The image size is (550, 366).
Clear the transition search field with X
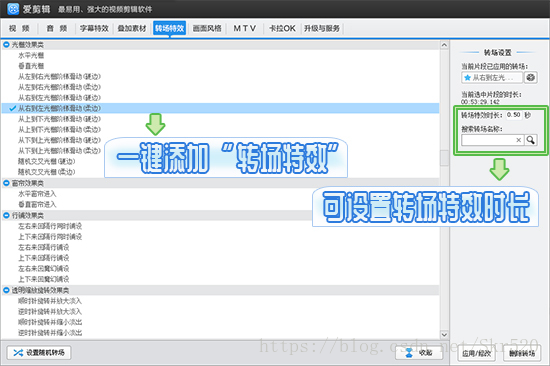518,140
